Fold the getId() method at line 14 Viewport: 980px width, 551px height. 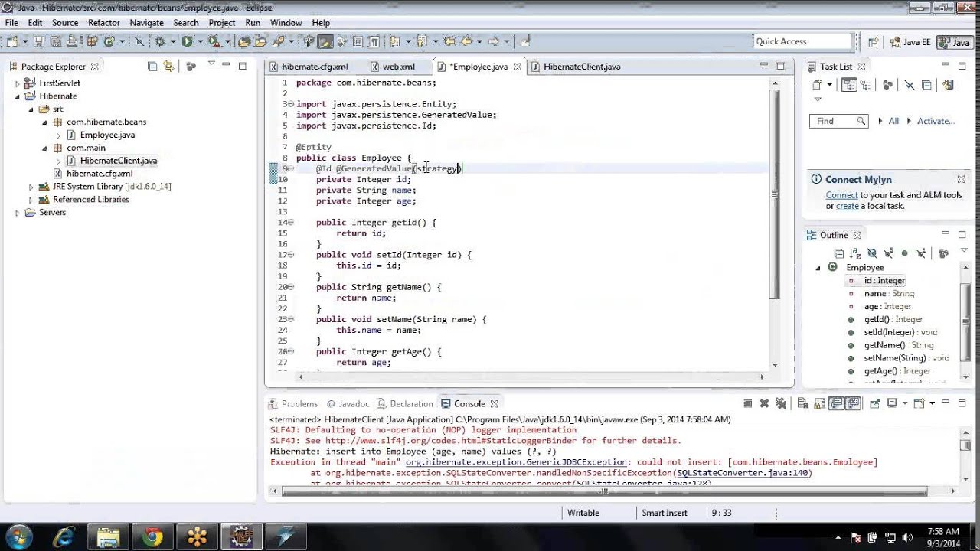pyautogui.click(x=290, y=223)
